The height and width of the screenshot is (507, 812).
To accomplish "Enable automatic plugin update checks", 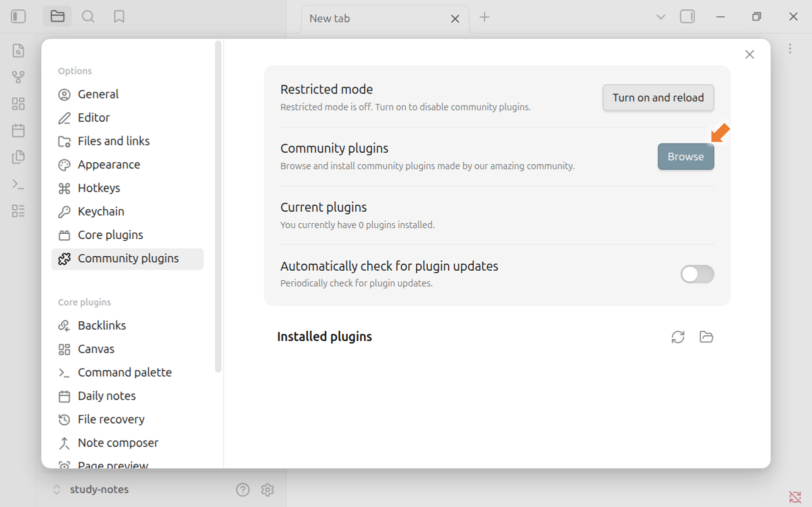I will coord(697,274).
